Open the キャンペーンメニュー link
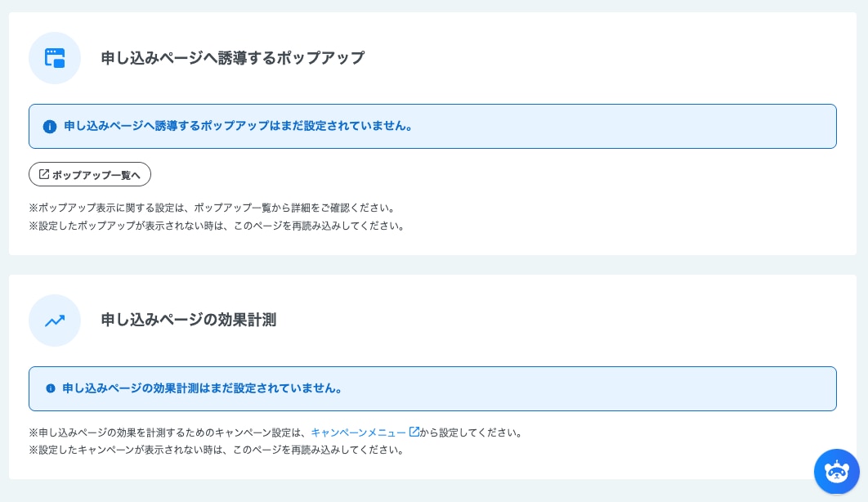 pyautogui.click(x=358, y=433)
